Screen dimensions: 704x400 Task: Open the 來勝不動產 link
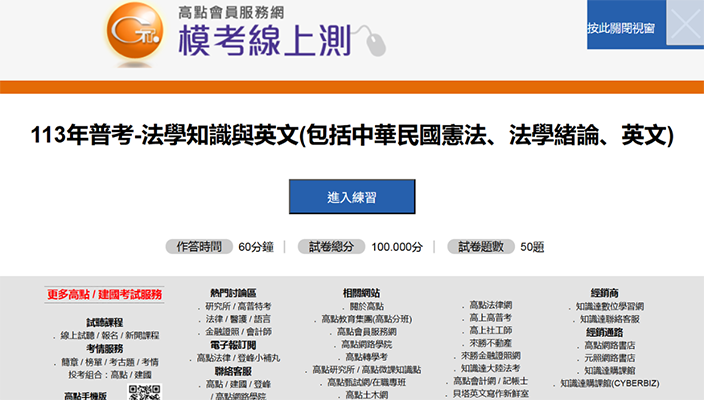point(491,343)
